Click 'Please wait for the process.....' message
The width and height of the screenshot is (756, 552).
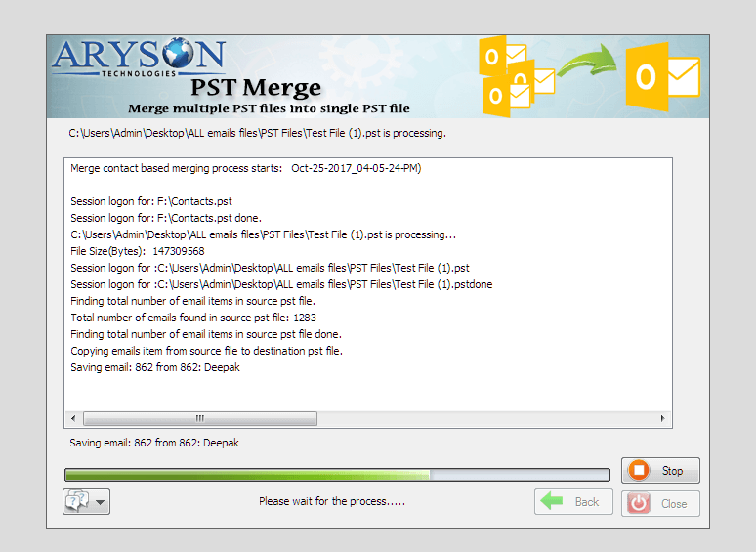[x=332, y=501]
